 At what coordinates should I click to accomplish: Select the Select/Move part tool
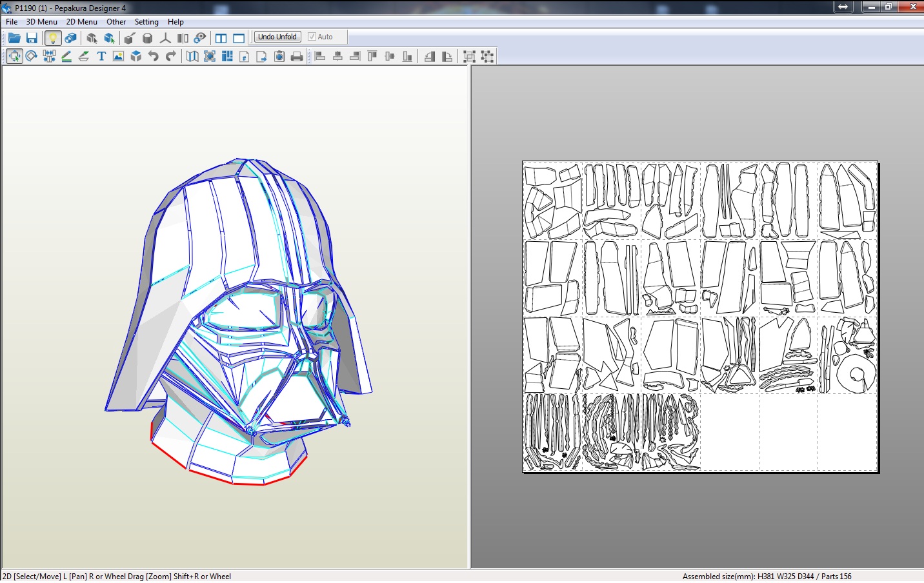tap(14, 56)
